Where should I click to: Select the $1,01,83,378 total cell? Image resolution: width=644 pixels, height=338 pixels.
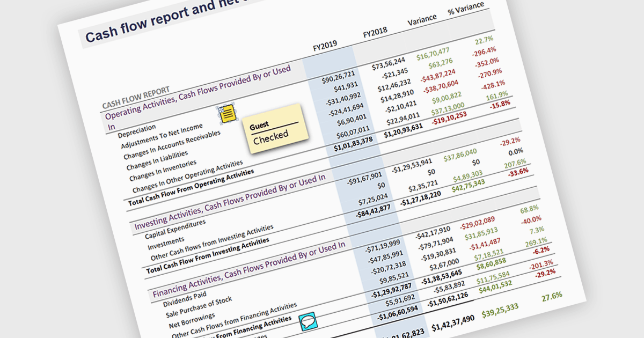pyautogui.click(x=352, y=144)
